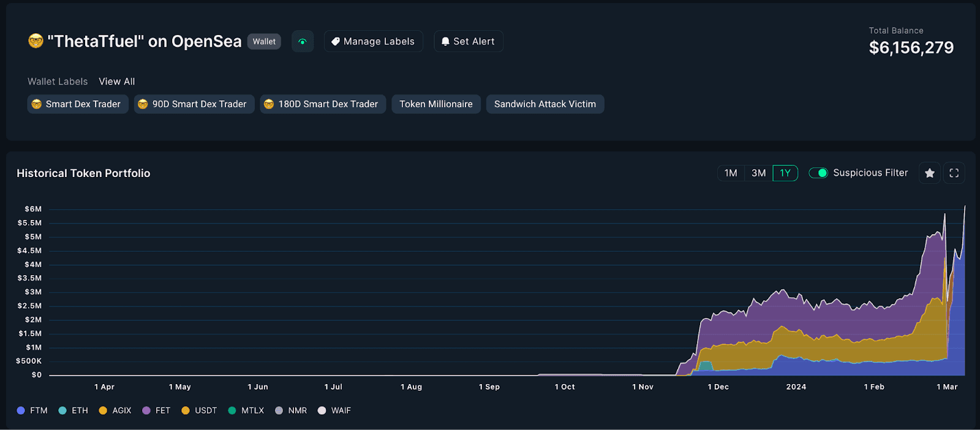
Task: Click the Token Millionaire label
Action: tap(436, 104)
